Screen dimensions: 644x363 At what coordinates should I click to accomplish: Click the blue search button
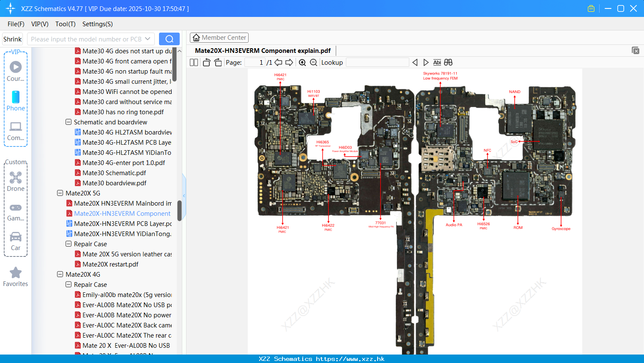(169, 39)
